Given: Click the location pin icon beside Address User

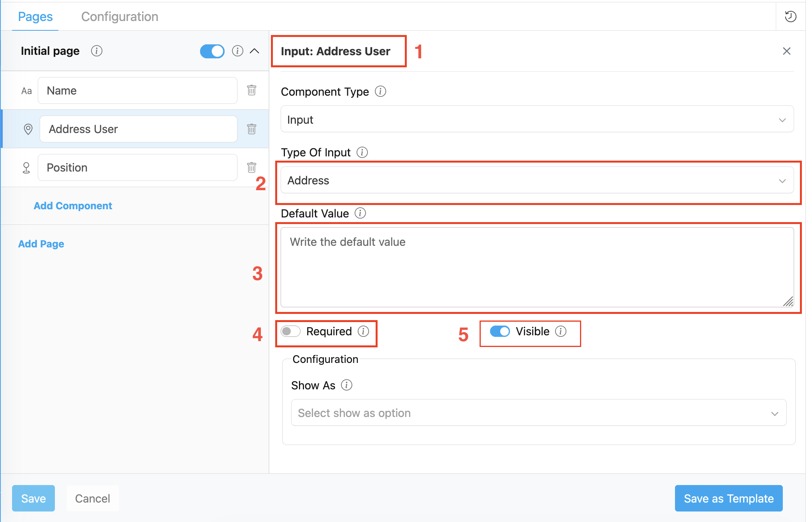Looking at the screenshot, I should click(28, 129).
